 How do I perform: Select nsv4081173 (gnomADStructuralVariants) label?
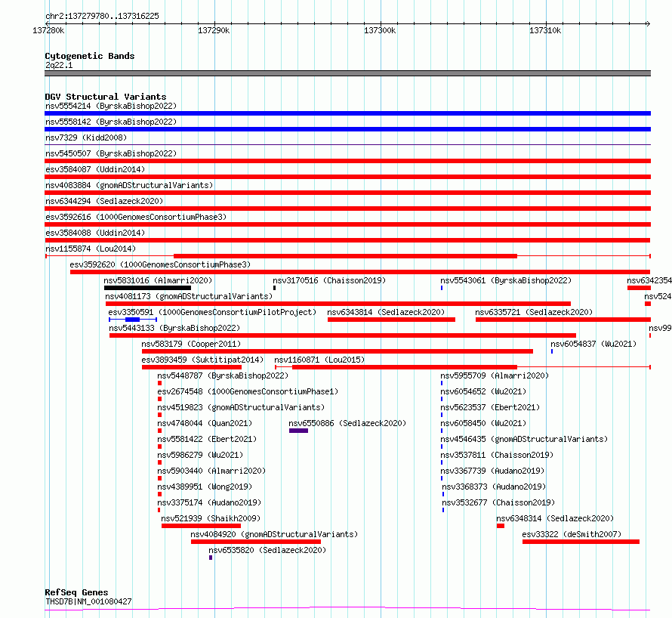pyautogui.click(x=189, y=296)
